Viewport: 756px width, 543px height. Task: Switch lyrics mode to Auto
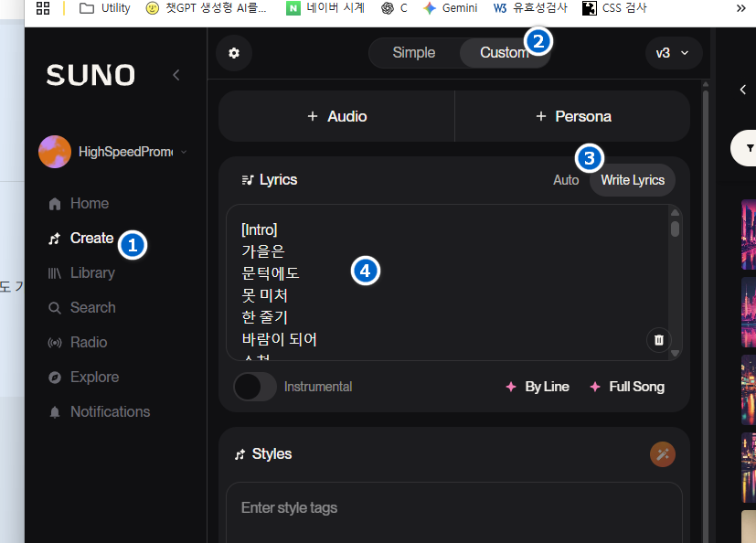[x=566, y=180]
